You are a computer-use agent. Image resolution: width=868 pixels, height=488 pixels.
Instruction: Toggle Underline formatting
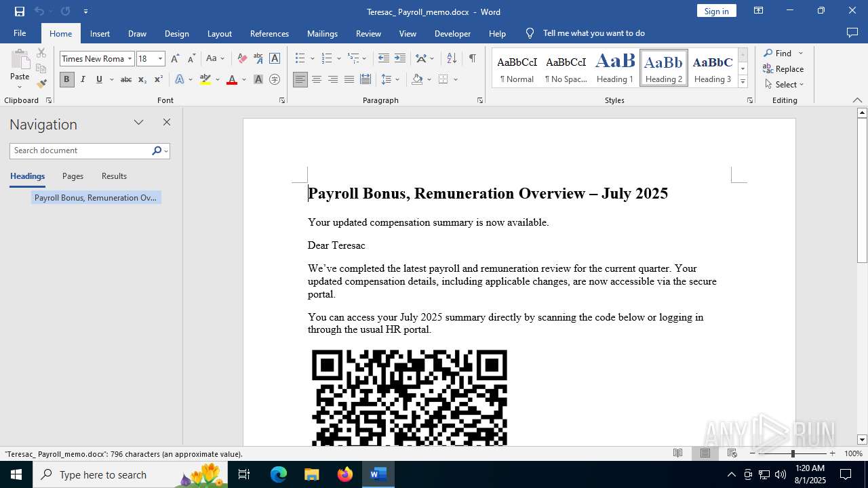(x=99, y=79)
